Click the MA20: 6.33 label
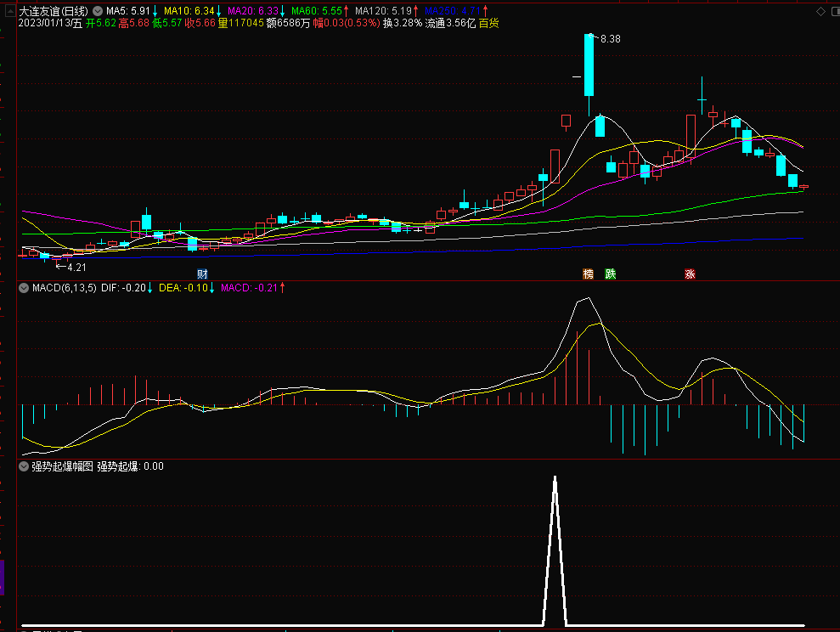This screenshot has width=840, height=632. (x=253, y=11)
